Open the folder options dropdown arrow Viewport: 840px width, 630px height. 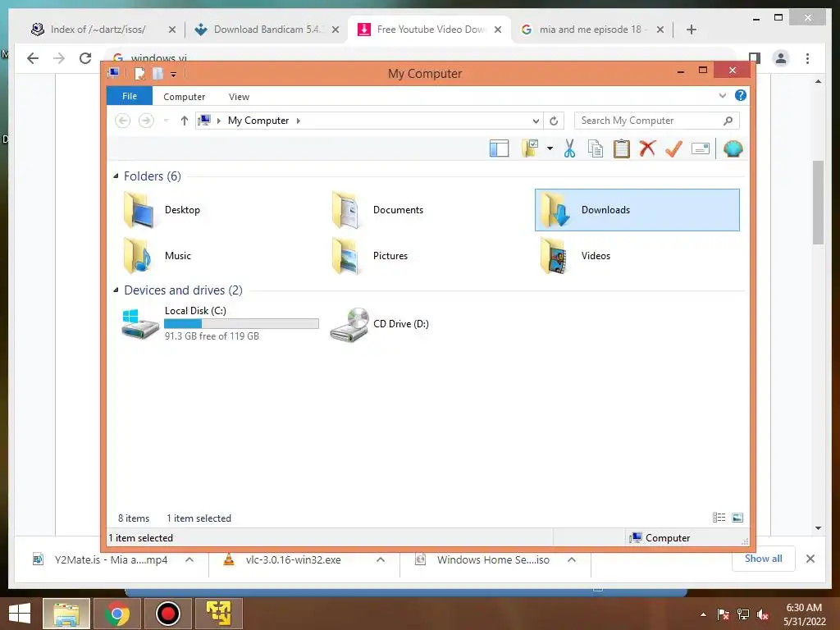pyautogui.click(x=550, y=148)
